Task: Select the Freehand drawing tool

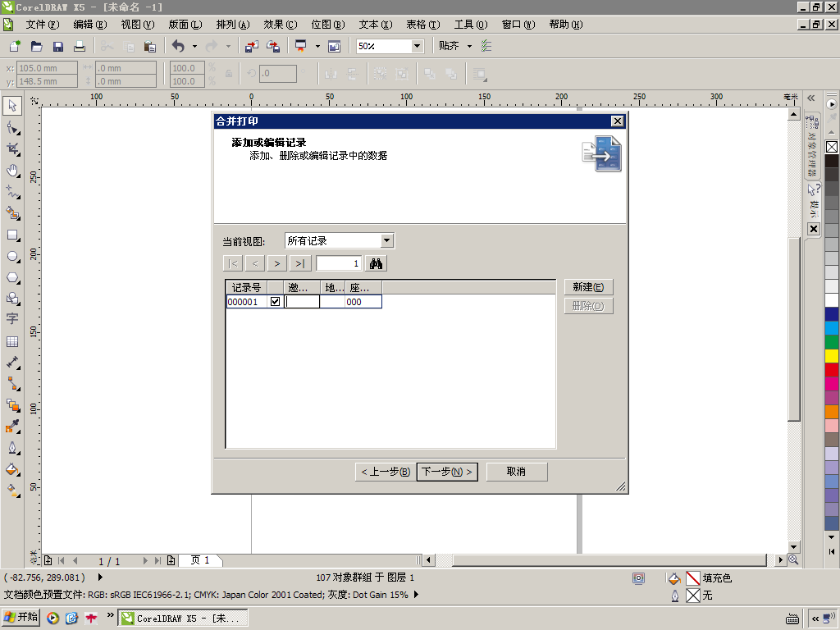Action: [12, 192]
